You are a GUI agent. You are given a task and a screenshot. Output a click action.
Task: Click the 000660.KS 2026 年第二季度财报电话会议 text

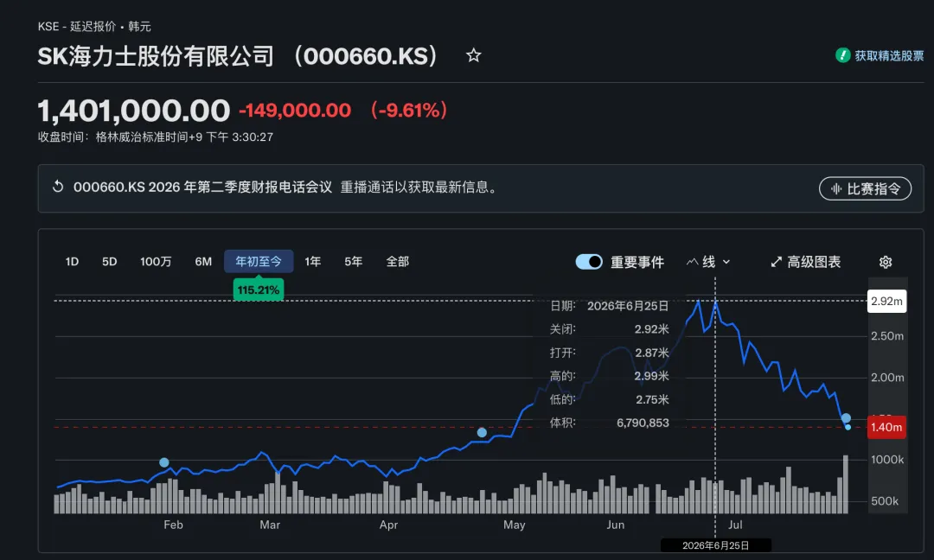[202, 188]
